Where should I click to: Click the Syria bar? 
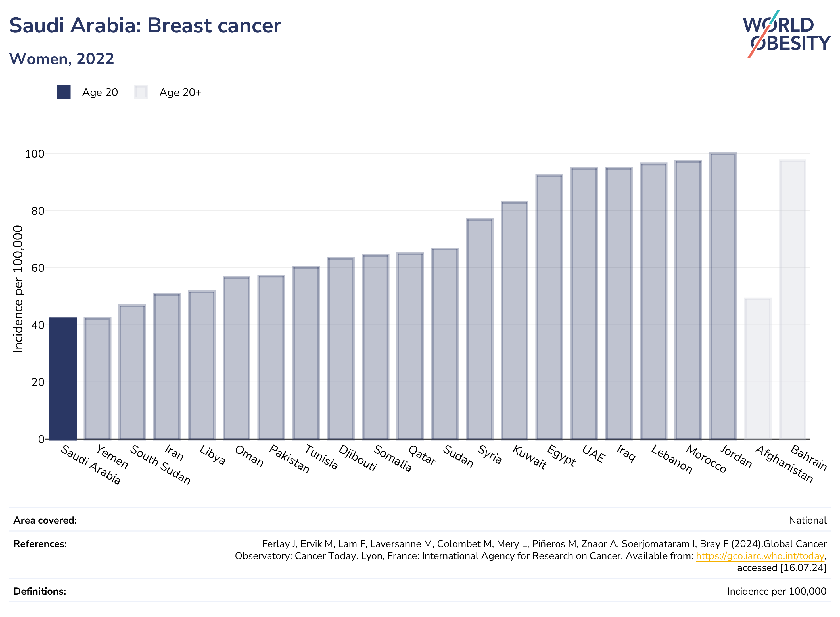tap(480, 329)
